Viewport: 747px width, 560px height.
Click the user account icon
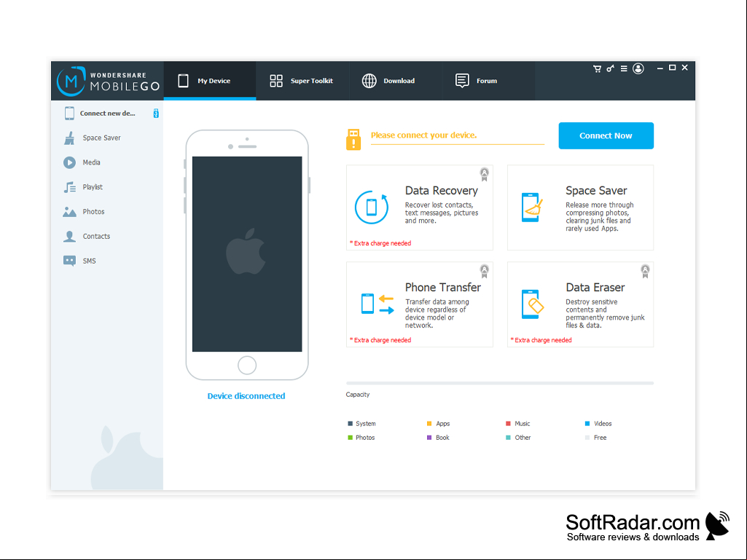638,68
